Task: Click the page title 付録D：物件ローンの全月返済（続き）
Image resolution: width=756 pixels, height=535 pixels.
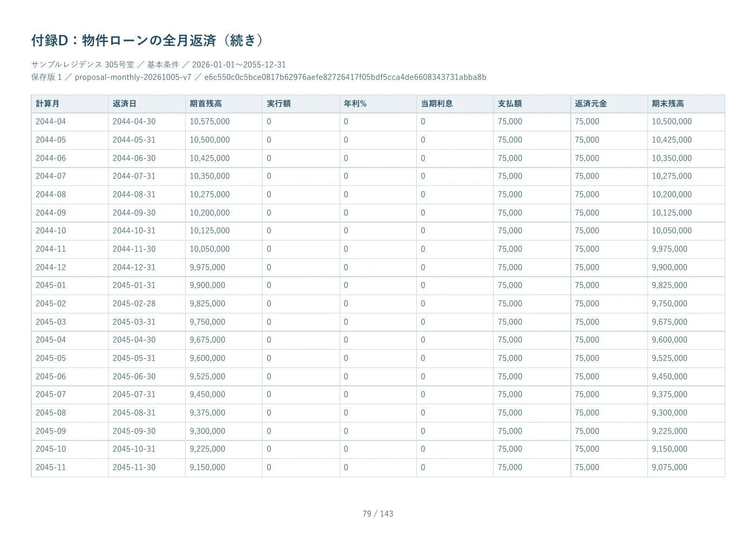Action: (x=147, y=41)
